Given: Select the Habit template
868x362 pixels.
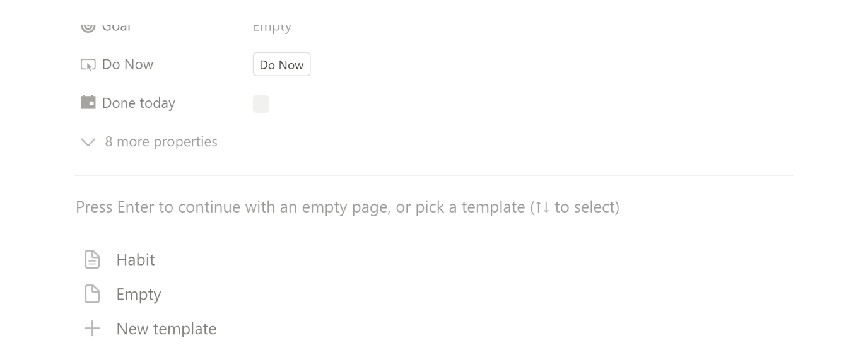Looking at the screenshot, I should [136, 260].
